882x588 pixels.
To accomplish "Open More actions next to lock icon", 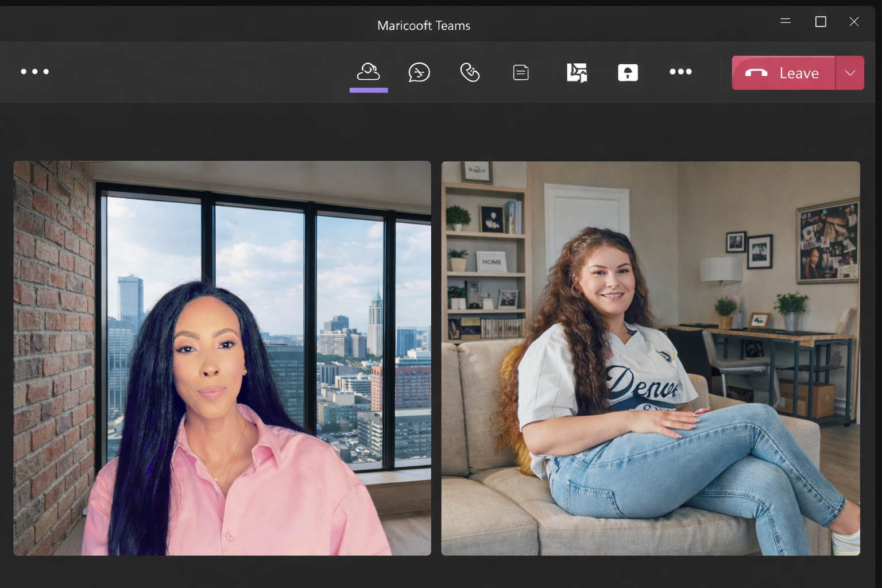I will [x=680, y=72].
